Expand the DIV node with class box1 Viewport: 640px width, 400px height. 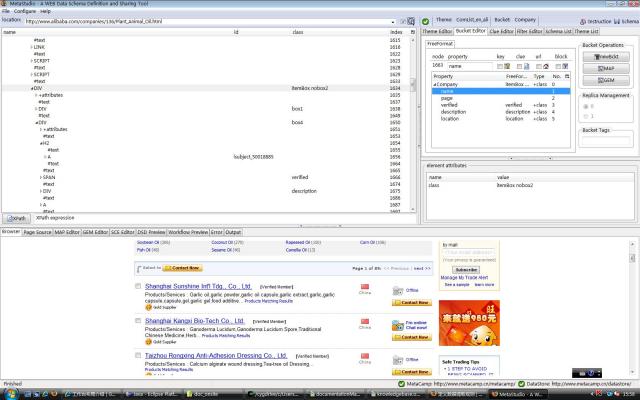[x=36, y=109]
